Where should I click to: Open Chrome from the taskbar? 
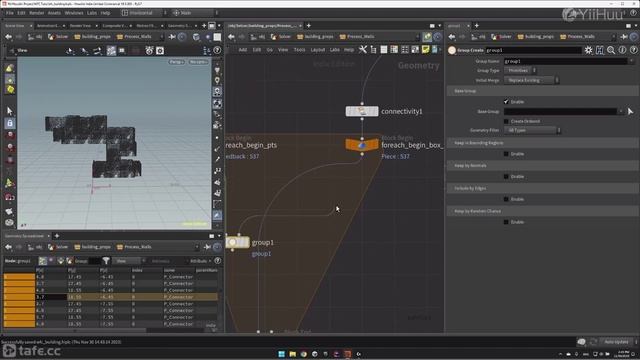coord(304,354)
